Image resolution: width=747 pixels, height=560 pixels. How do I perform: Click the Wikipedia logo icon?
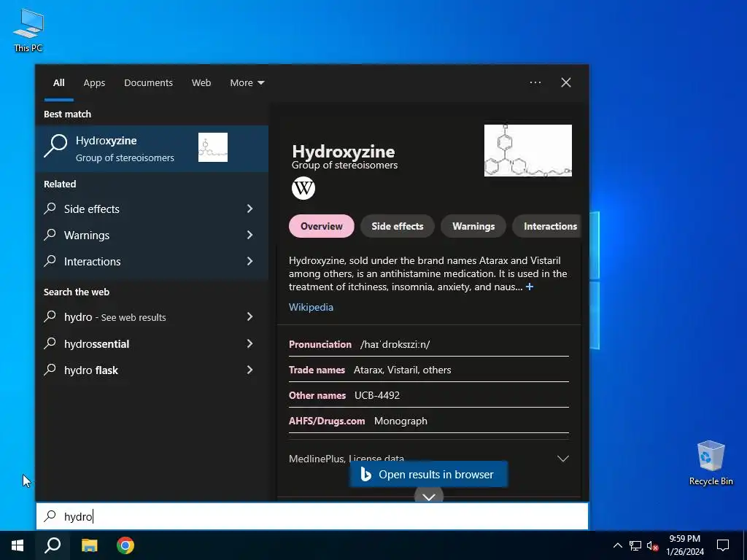(303, 188)
